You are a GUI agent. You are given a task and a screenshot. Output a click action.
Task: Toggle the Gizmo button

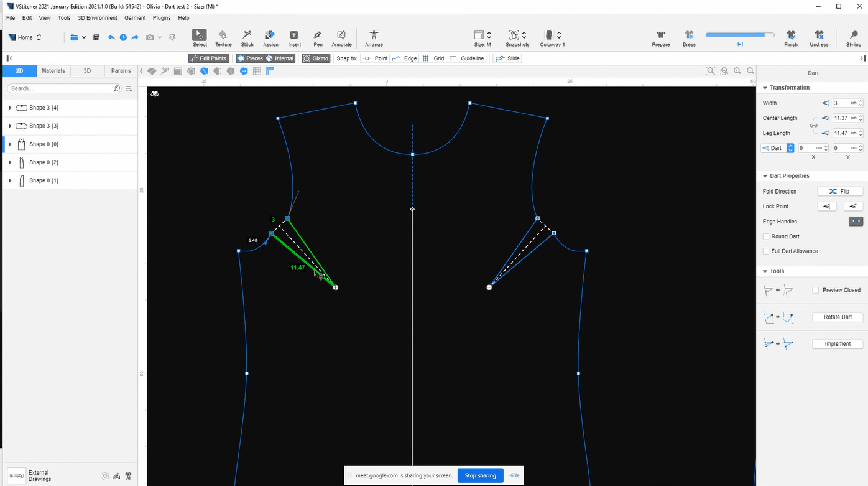tap(316, 58)
